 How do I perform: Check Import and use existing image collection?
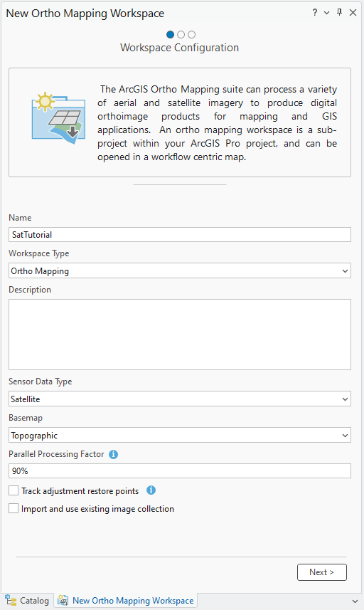coord(14,508)
